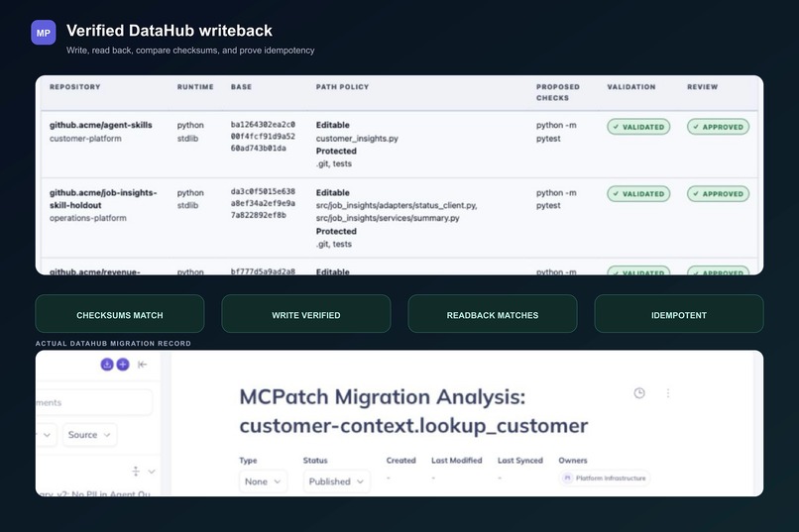Click the WRITE VERIFIED status card
The height and width of the screenshot is (532, 799).
point(306,315)
